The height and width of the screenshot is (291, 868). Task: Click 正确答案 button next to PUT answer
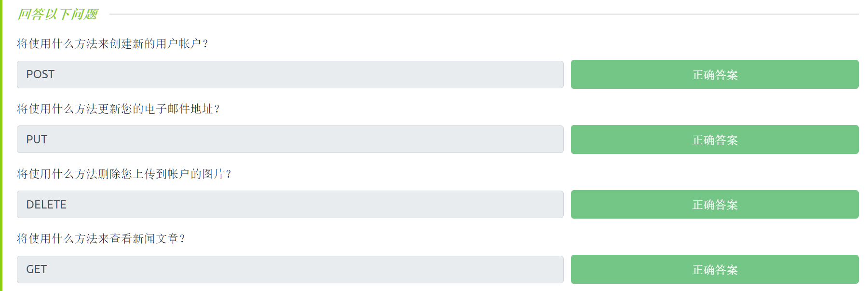(714, 139)
